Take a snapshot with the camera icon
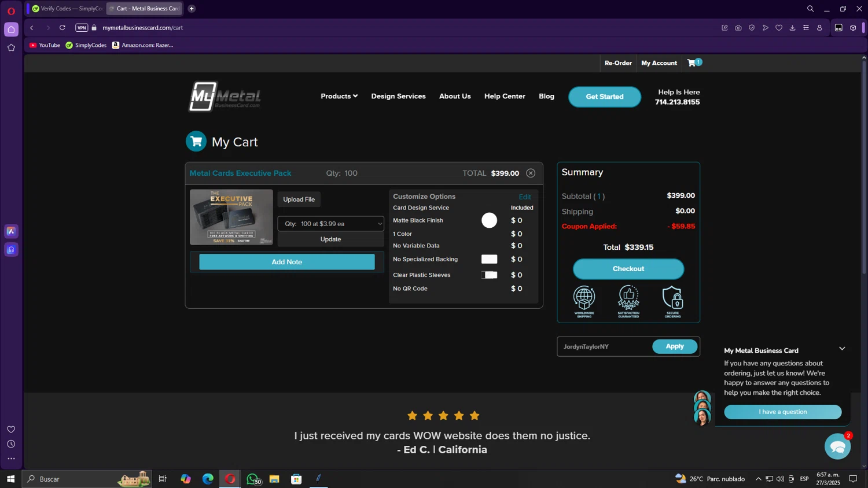 click(x=738, y=28)
